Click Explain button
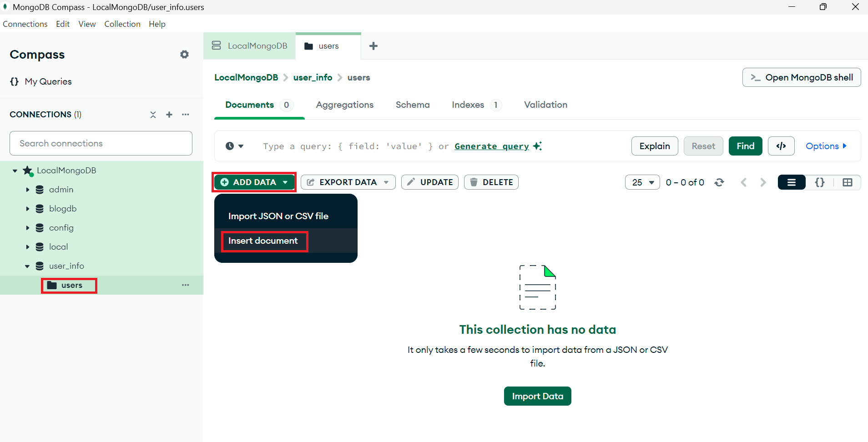The image size is (868, 442). [x=655, y=146]
